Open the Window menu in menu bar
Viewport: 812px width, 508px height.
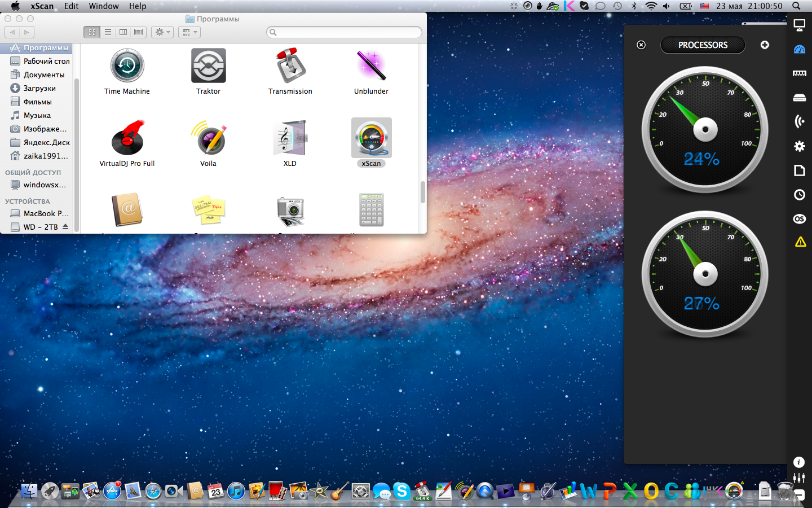tap(104, 6)
